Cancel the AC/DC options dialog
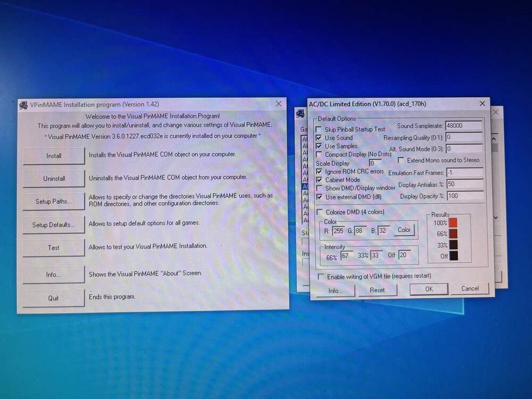532x399 pixels. click(470, 288)
